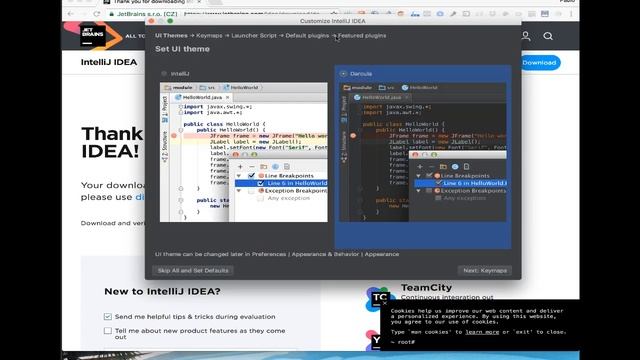Close the cookie terminal notice with X
This screenshot has width=640, height=360.
pyautogui.click(x=384, y=303)
